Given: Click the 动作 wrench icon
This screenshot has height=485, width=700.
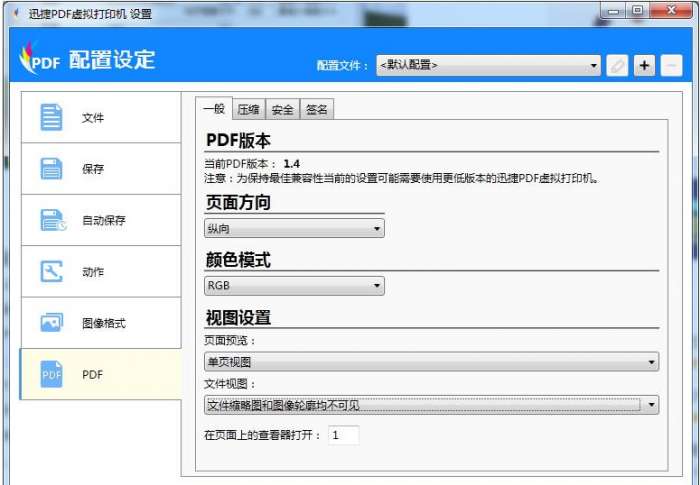Looking at the screenshot, I should click(x=51, y=272).
